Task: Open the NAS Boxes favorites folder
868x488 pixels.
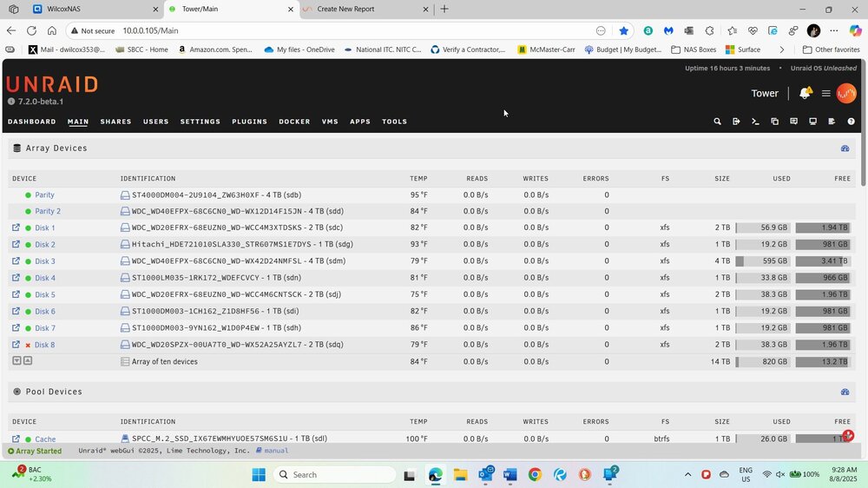Action: (x=694, y=49)
